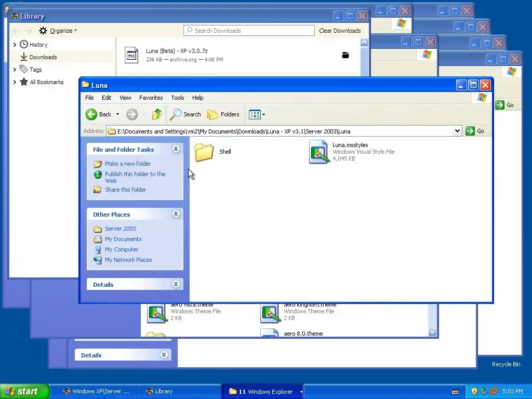
Task: Select the Luna.msstyles file icon
Action: [319, 152]
